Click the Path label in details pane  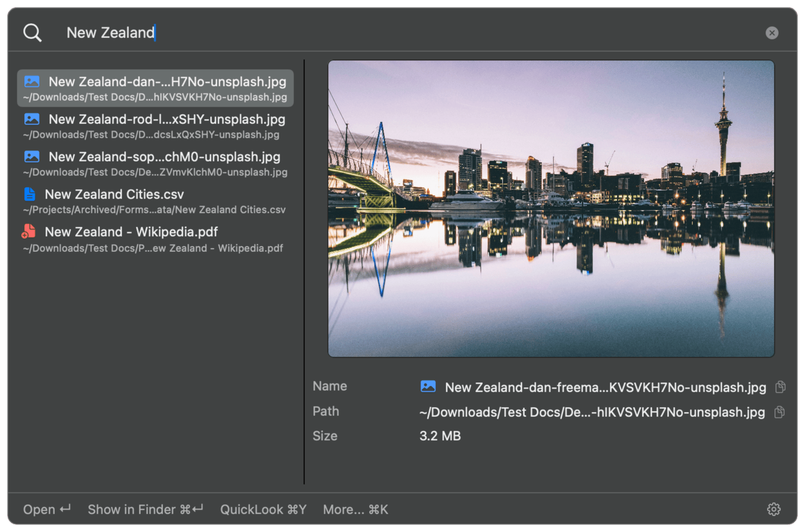(x=326, y=411)
